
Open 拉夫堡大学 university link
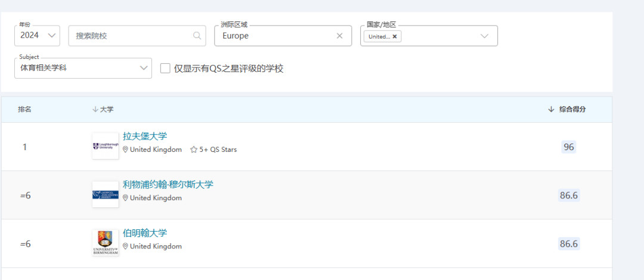(x=145, y=136)
